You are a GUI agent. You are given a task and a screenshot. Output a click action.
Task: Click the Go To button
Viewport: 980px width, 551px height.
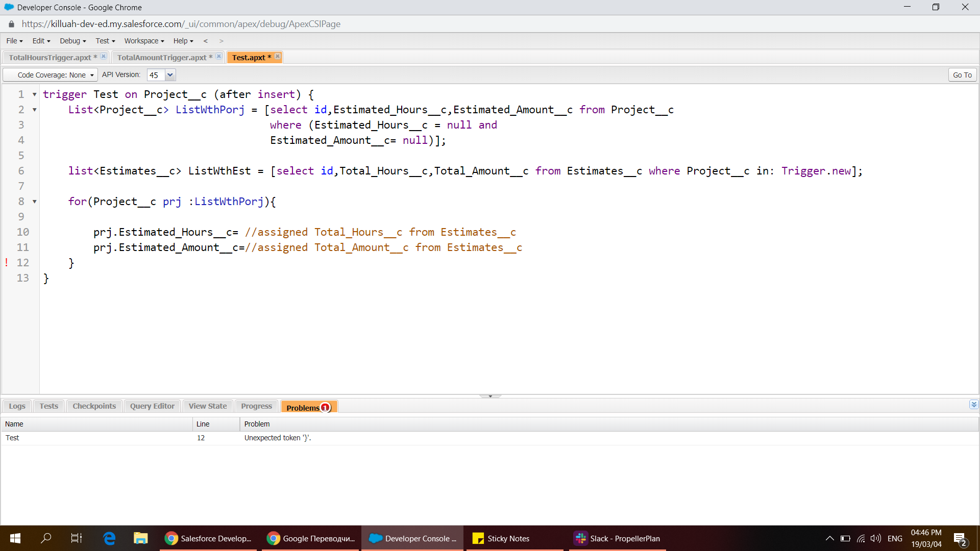pyautogui.click(x=962, y=75)
